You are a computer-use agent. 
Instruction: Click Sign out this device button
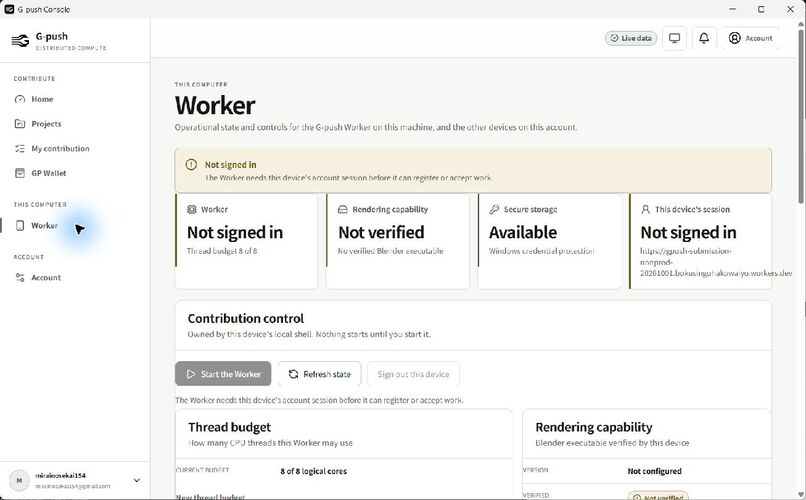[x=413, y=374]
